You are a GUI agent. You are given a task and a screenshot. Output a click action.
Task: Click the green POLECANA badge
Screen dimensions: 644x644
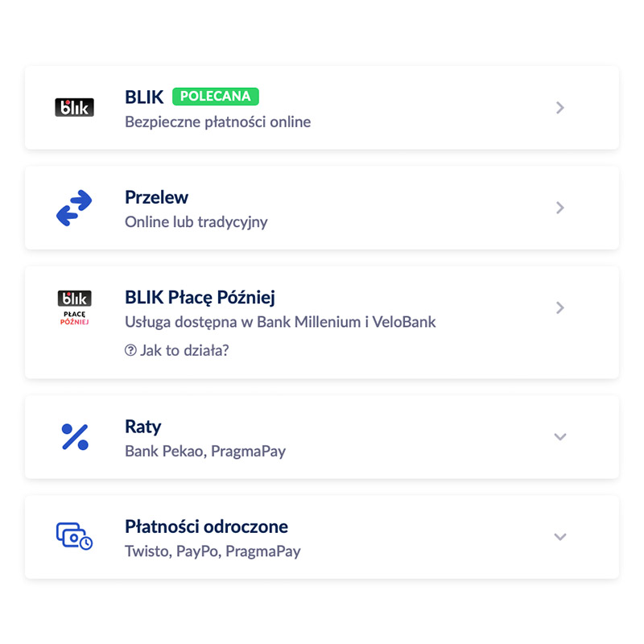216,97
